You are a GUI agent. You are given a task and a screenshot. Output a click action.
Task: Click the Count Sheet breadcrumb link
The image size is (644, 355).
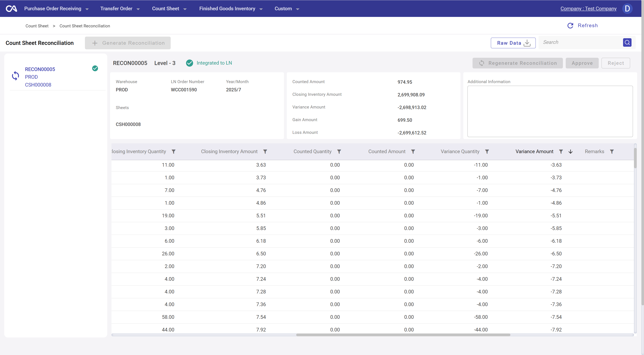(37, 26)
